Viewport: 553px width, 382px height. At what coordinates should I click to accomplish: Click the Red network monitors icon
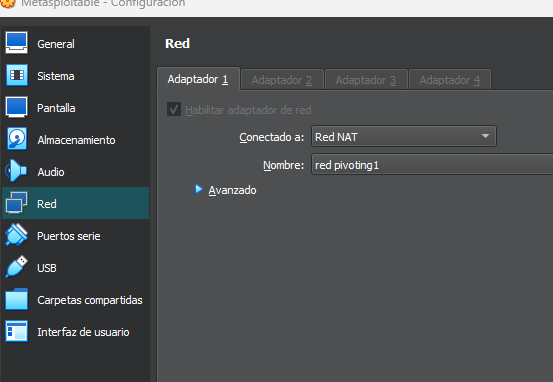(x=16, y=203)
